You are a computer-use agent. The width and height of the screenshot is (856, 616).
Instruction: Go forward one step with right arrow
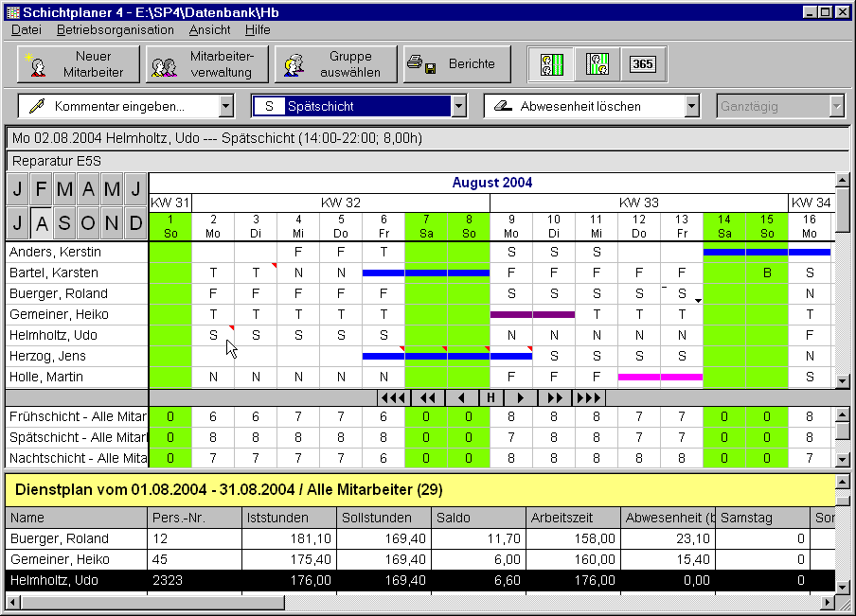pyautogui.click(x=520, y=397)
